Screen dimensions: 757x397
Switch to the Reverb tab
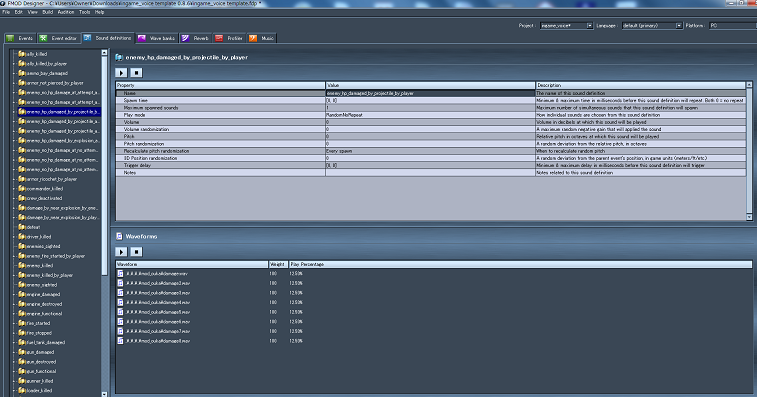pos(195,38)
